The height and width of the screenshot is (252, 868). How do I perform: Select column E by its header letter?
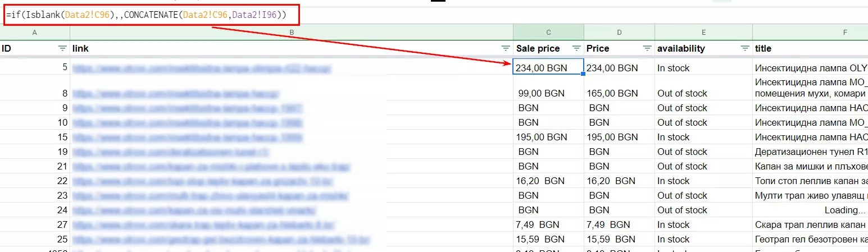coord(703,33)
